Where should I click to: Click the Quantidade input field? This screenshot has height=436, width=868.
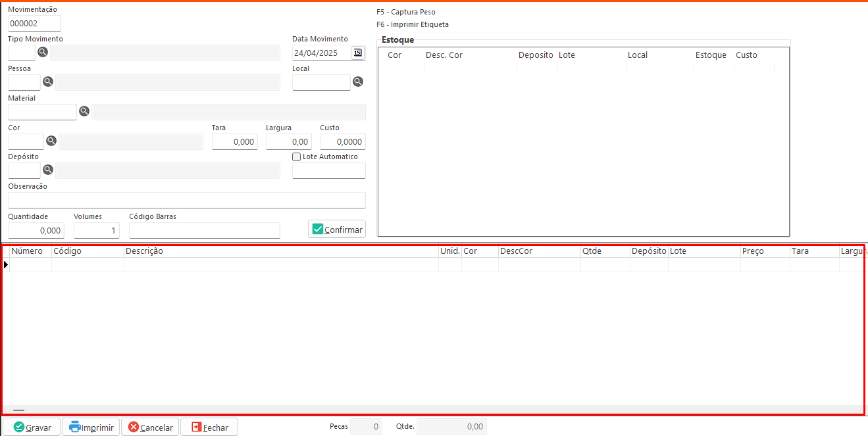click(36, 230)
